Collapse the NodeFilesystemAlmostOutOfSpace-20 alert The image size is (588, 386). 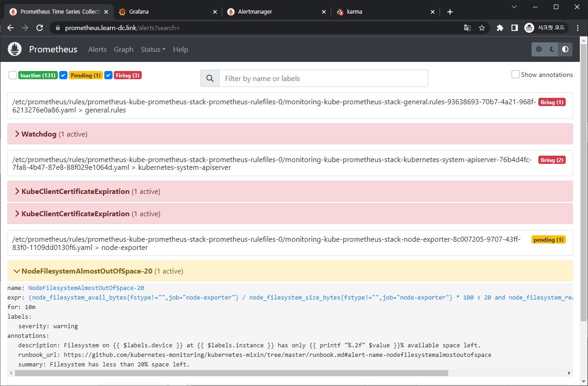[x=87, y=271]
